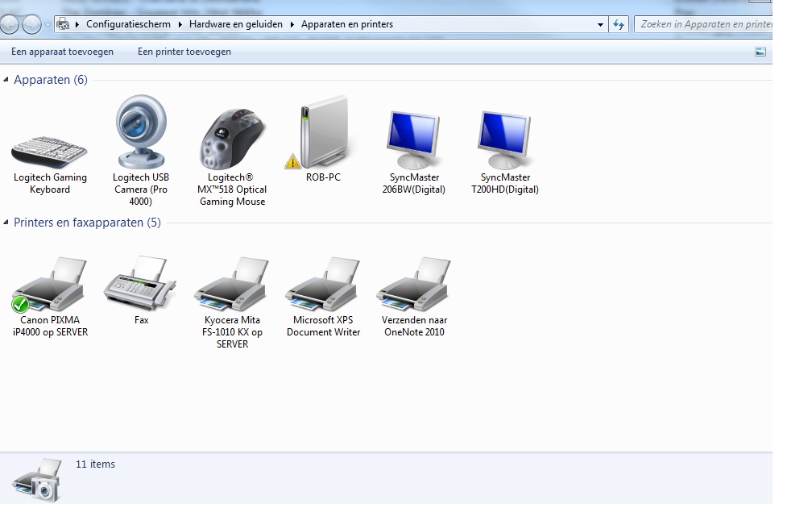Click the Canon PIXMA iP4000 op SERVER label

click(x=50, y=326)
